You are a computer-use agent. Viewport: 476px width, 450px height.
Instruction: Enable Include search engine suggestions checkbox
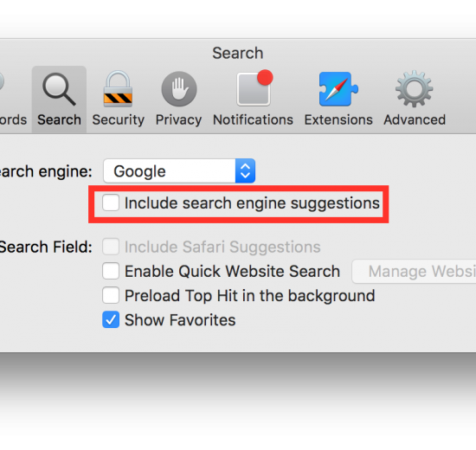111,202
